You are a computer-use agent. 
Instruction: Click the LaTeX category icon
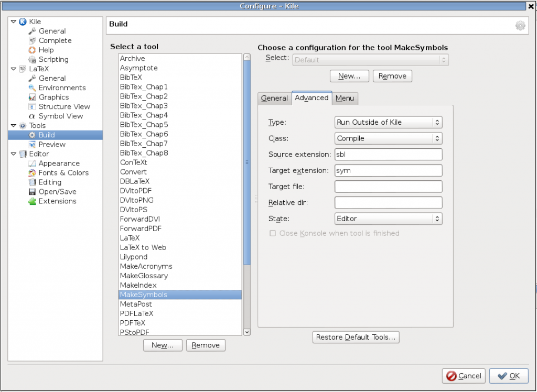[23, 69]
